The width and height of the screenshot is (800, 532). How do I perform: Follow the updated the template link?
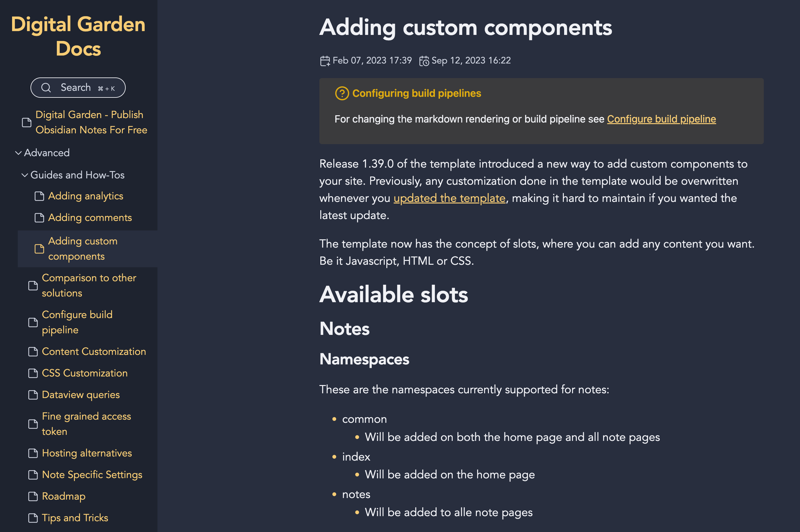tap(449, 198)
